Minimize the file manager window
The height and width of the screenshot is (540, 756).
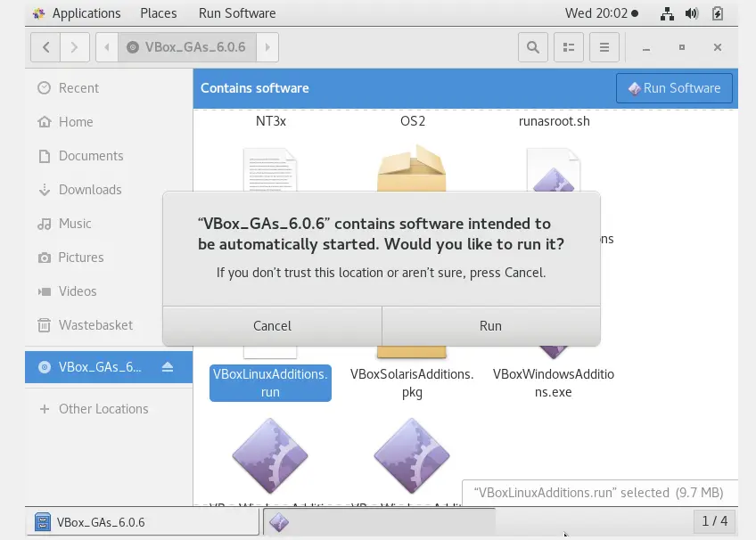646,47
